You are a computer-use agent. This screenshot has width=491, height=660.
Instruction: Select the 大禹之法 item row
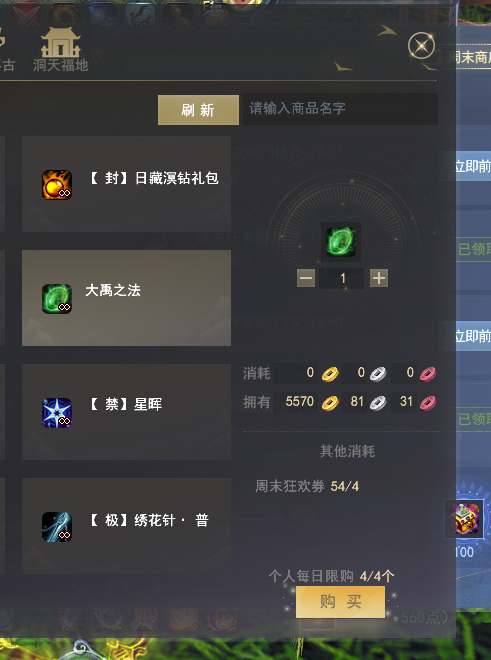[x=126, y=298]
